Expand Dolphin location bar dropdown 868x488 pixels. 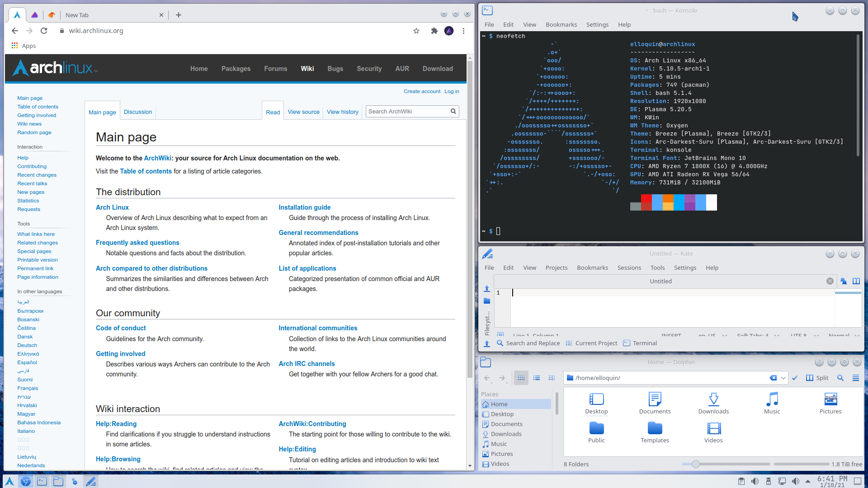(783, 378)
